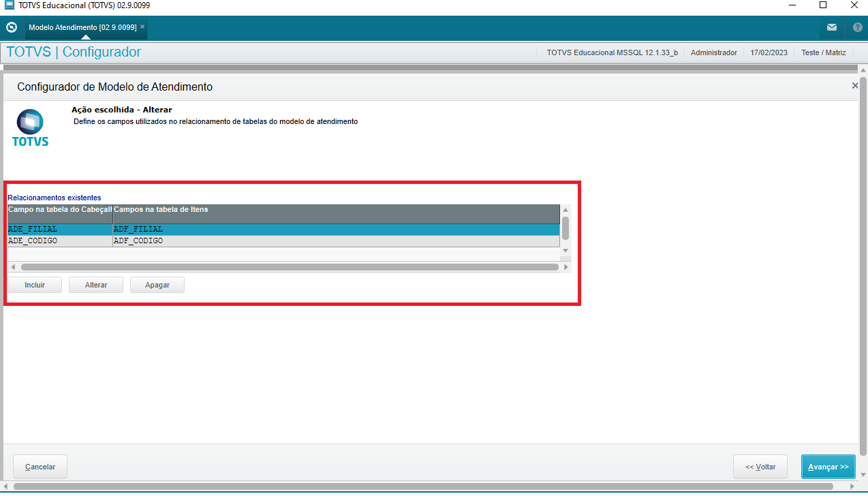
Task: Click the Apagar button
Action: click(x=157, y=285)
